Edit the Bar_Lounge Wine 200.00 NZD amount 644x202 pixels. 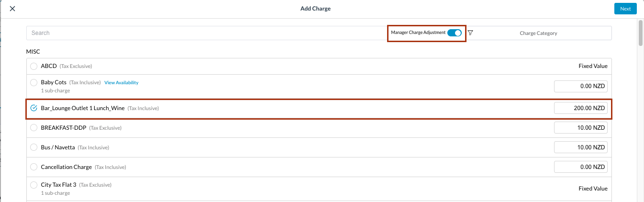[x=580, y=108]
